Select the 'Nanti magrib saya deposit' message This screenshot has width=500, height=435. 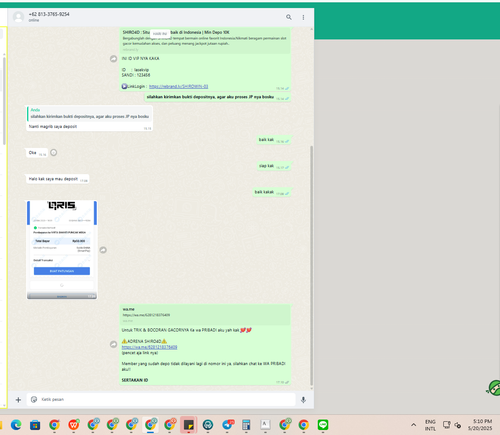53,126
